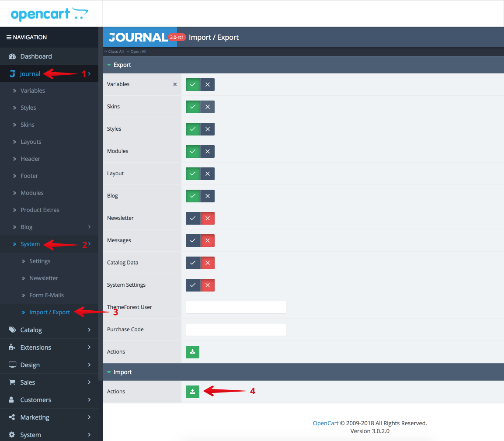Collapse the Import section header
504x441 pixels.
(x=303, y=372)
